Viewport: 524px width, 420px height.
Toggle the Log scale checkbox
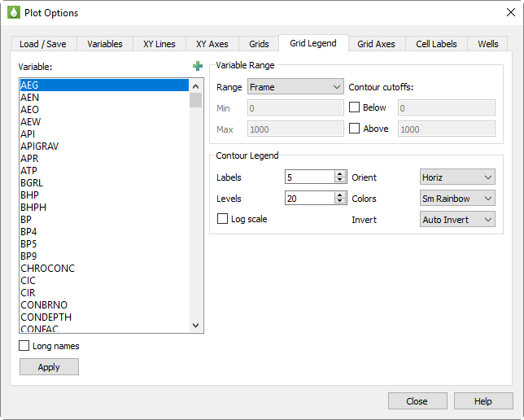[x=222, y=219]
